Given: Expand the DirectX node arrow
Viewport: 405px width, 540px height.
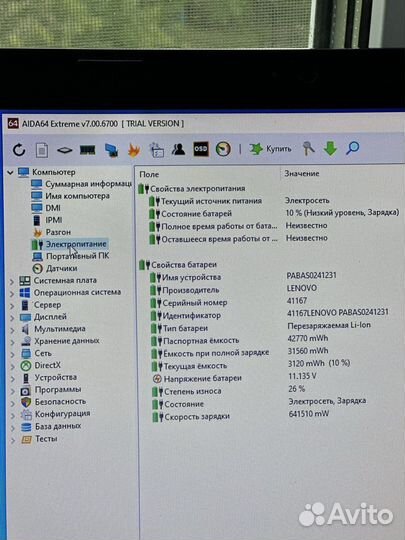Looking at the screenshot, I should (12, 366).
